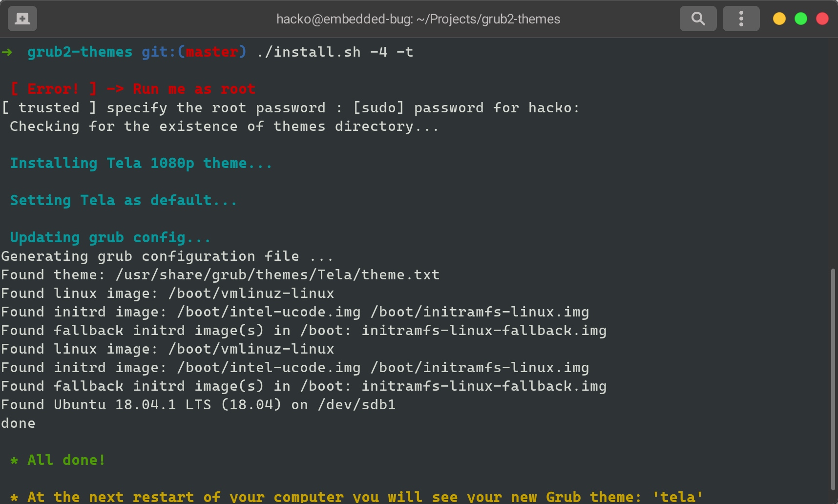
Task: Open the three-dot terminal menu
Action: (x=741, y=18)
